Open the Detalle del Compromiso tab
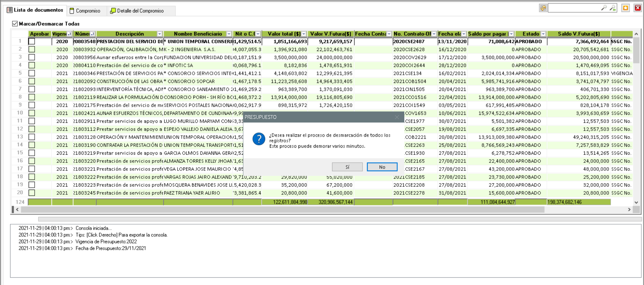This screenshot has height=285, width=644. point(137,11)
